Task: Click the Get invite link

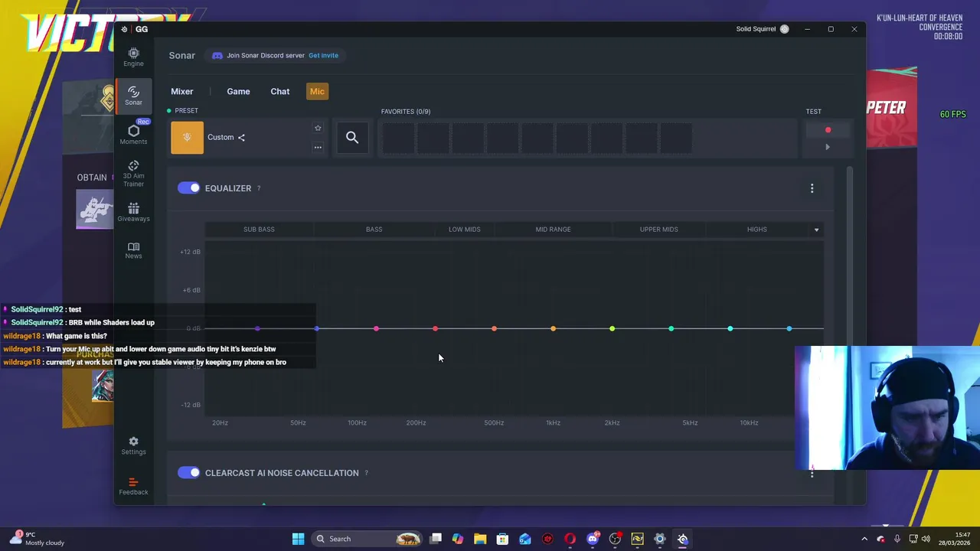Action: pos(323,55)
